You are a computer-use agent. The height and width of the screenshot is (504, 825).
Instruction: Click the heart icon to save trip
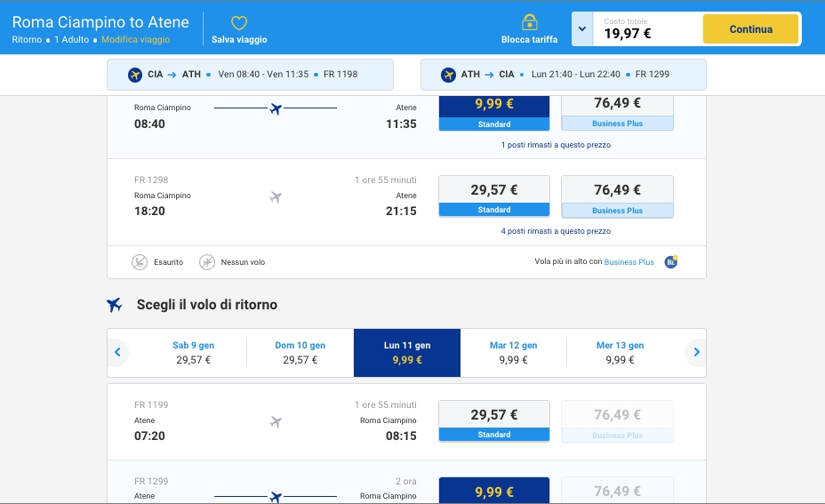(239, 23)
